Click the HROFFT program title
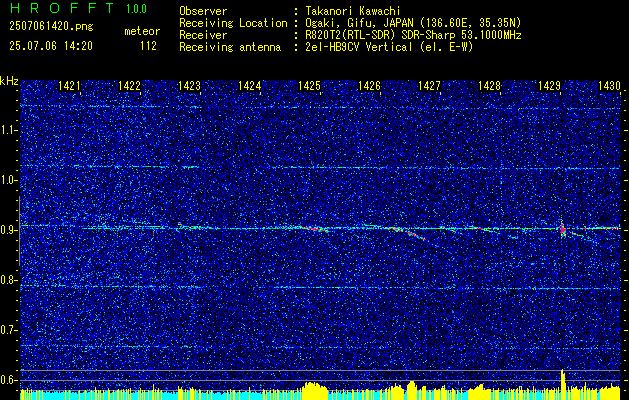Screen dimensions: 629x400 [x=61, y=8]
